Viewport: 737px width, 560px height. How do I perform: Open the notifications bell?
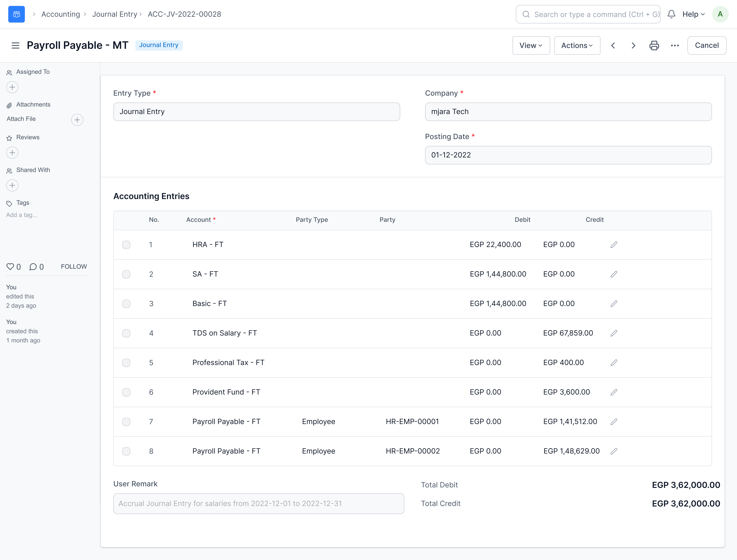pos(671,14)
